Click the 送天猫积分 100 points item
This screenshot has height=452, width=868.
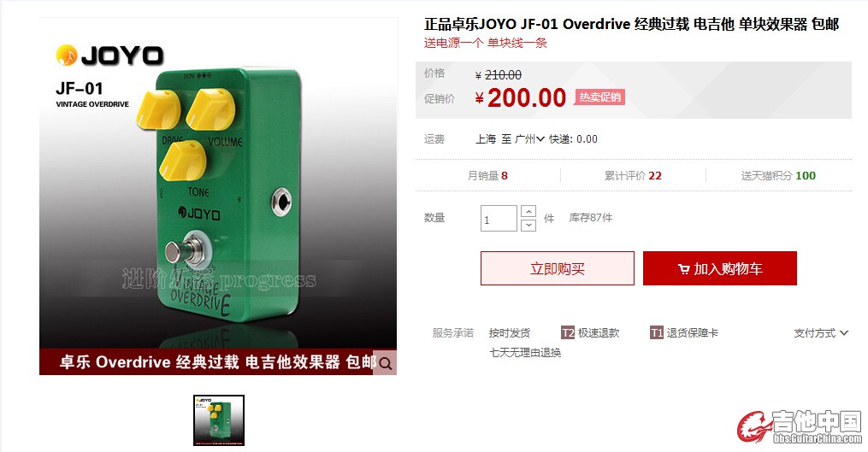click(778, 175)
